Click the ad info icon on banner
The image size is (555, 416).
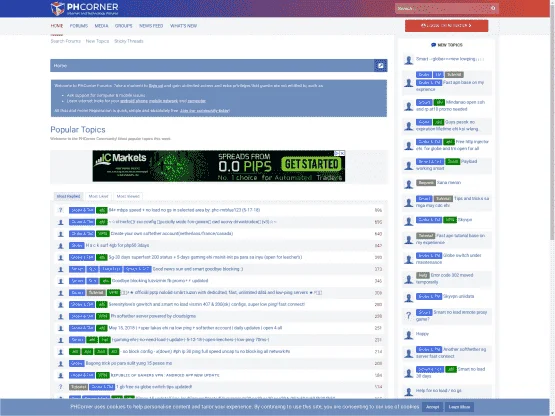coord(337,153)
